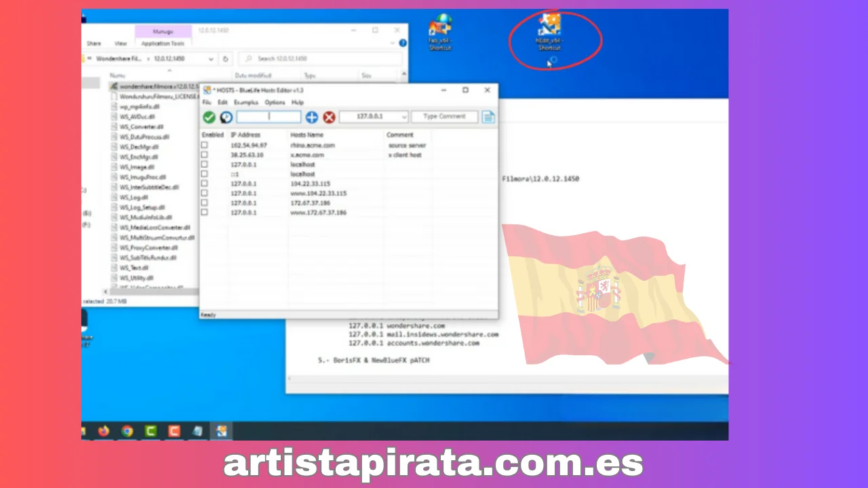The height and width of the screenshot is (488, 868).
Task: Click the host name input field in toolbar
Action: [x=269, y=117]
